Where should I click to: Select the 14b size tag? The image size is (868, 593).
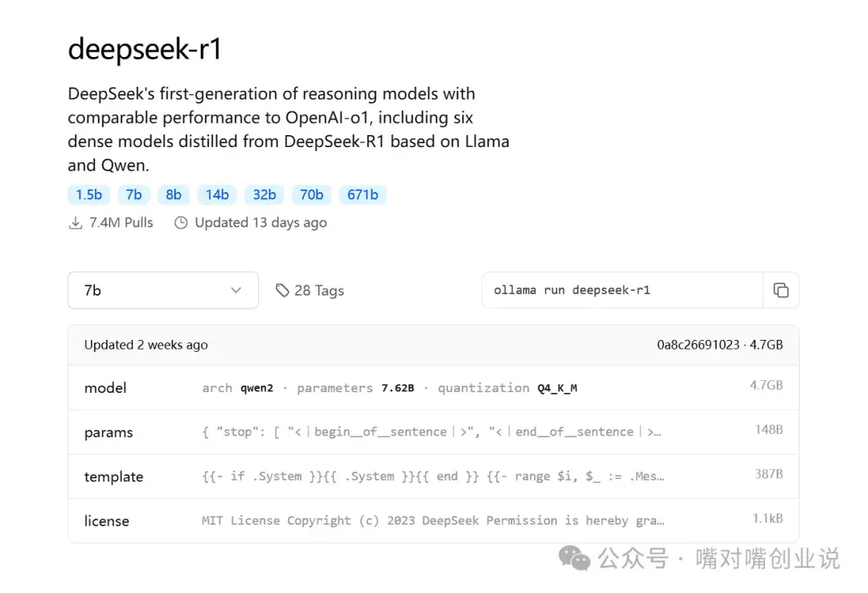point(217,194)
